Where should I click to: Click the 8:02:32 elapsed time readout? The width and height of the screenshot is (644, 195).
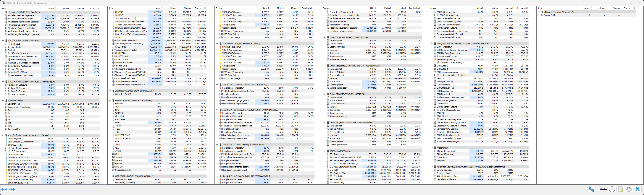[x=603, y=189]
